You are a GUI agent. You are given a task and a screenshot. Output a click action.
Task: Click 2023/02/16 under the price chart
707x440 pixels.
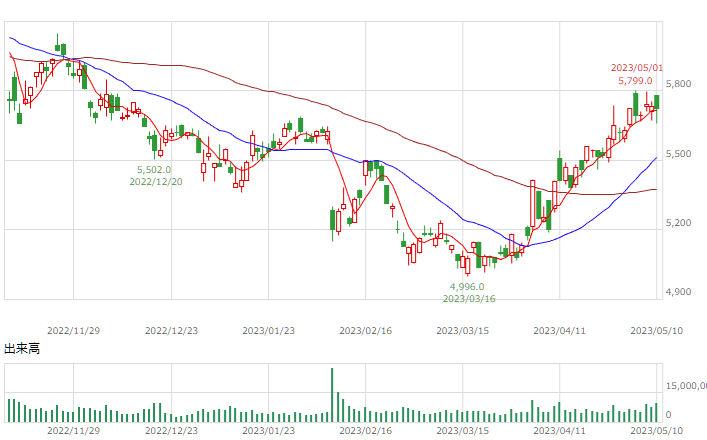click(366, 331)
